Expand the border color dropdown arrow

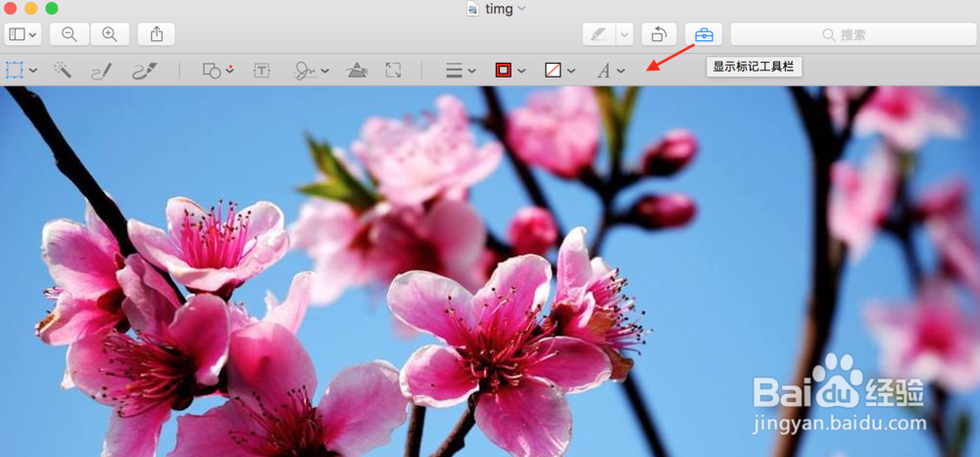[x=521, y=71]
